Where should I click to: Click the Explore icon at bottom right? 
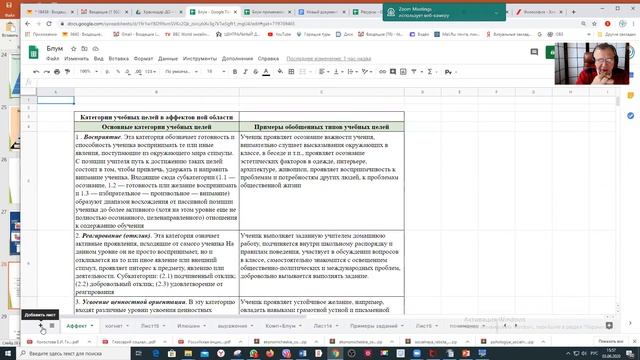coord(609,326)
